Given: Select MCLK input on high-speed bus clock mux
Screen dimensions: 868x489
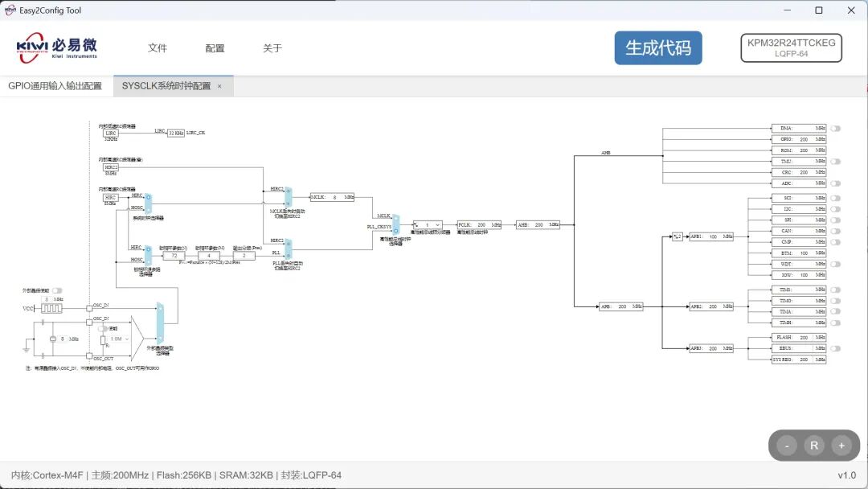Looking at the screenshot, I should tap(395, 219).
